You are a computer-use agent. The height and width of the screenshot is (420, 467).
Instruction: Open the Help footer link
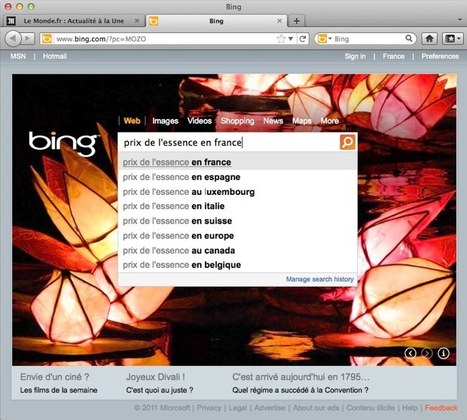tap(410, 408)
